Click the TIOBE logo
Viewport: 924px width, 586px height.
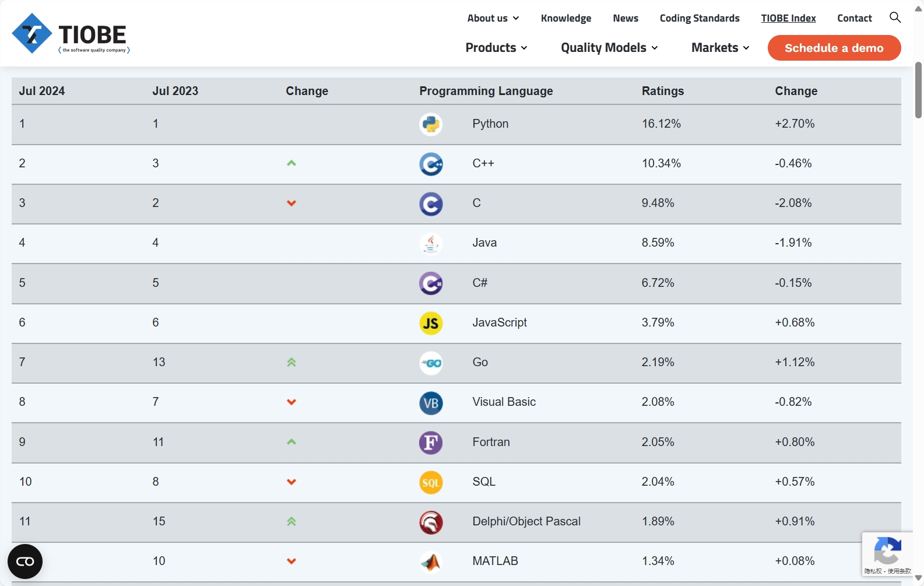71,34
